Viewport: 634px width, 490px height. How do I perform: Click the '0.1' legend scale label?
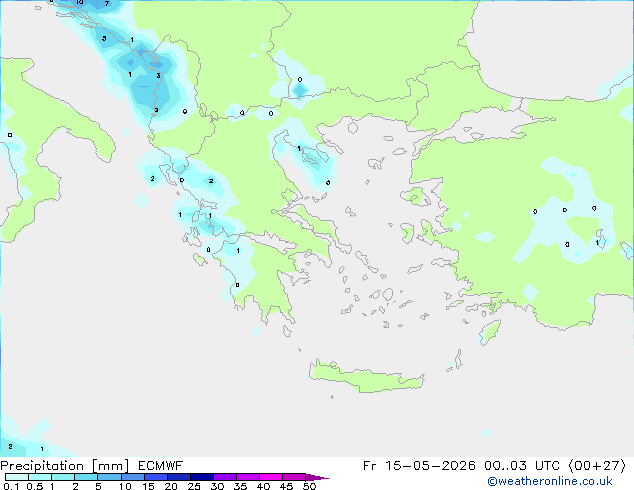(x=11, y=486)
